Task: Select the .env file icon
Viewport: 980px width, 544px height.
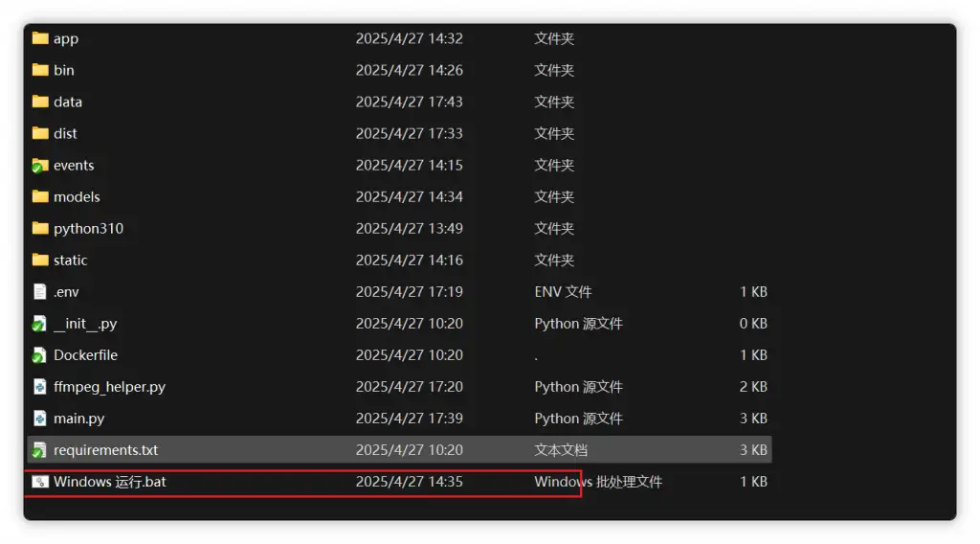Action: click(39, 291)
